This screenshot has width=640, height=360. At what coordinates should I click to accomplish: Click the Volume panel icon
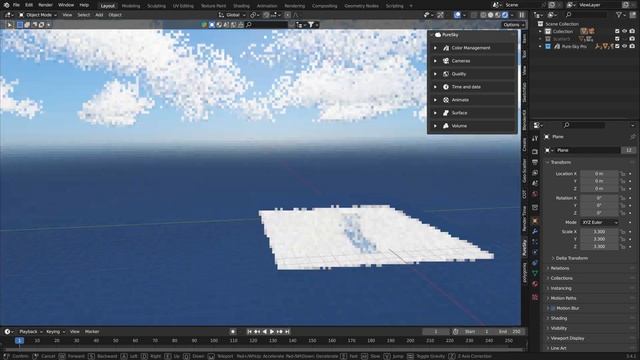pyautogui.click(x=446, y=126)
